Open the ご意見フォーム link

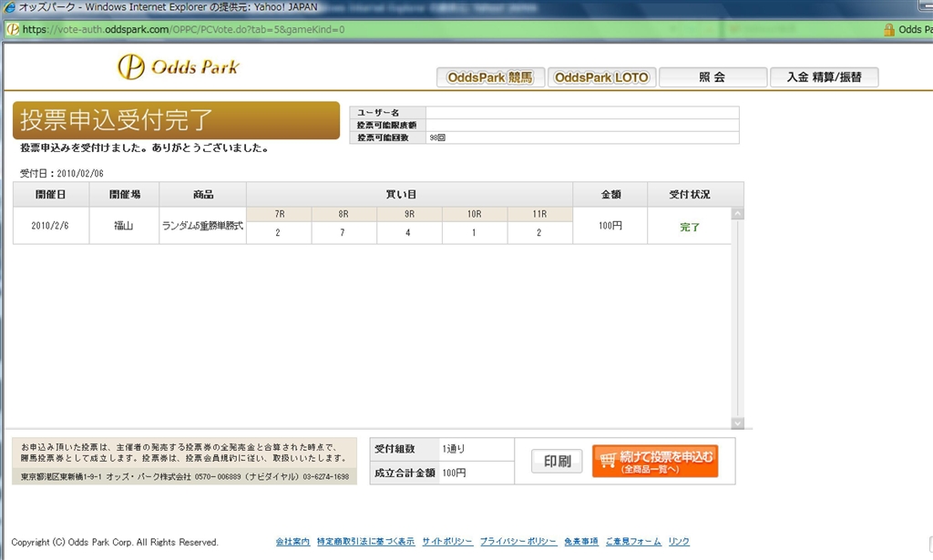pyautogui.click(x=633, y=542)
